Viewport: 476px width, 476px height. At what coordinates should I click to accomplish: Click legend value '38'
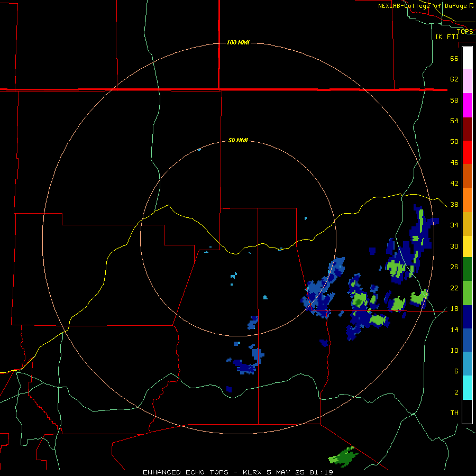(x=454, y=205)
